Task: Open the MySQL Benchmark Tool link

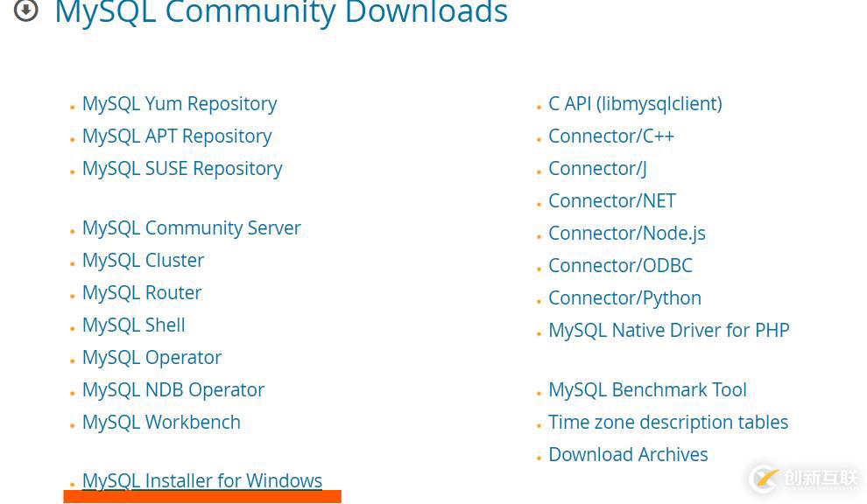Action: pyautogui.click(x=647, y=390)
